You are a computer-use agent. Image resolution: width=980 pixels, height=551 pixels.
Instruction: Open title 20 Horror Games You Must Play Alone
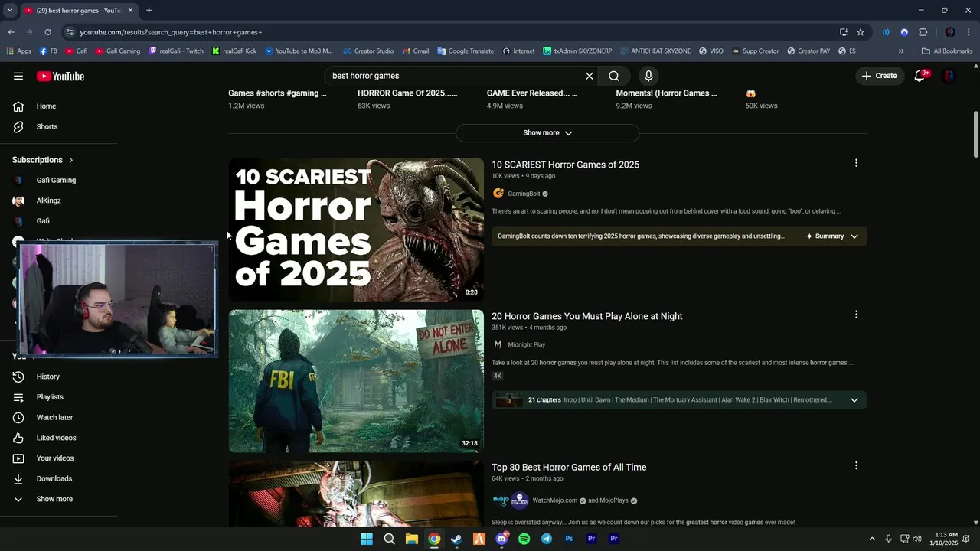coord(587,316)
